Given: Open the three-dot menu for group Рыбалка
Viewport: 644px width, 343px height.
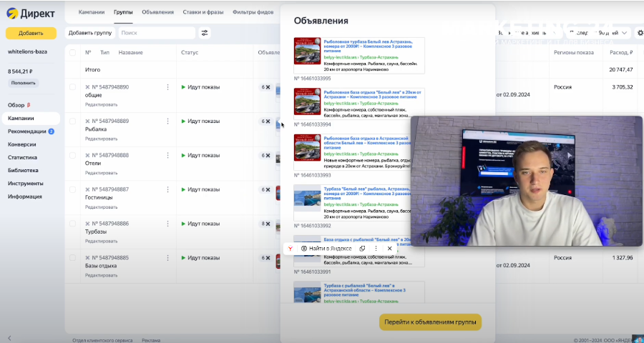Looking at the screenshot, I should point(167,121).
